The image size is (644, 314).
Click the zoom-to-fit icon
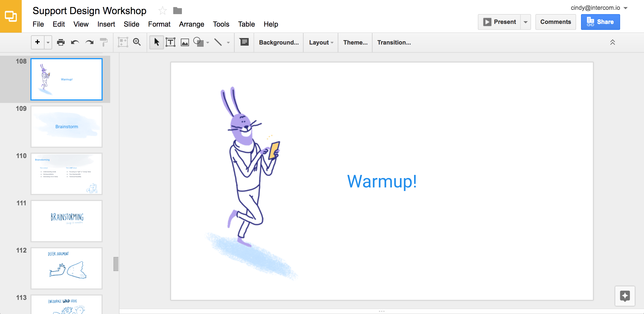point(123,42)
